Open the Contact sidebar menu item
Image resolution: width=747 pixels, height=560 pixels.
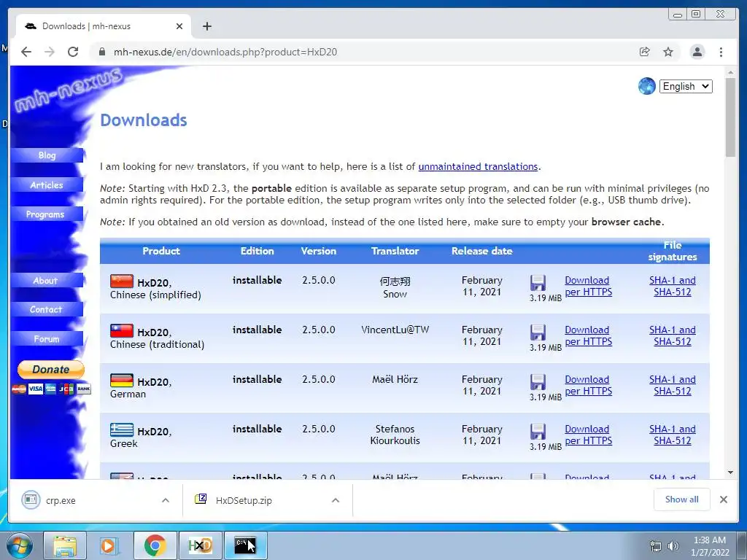click(47, 309)
